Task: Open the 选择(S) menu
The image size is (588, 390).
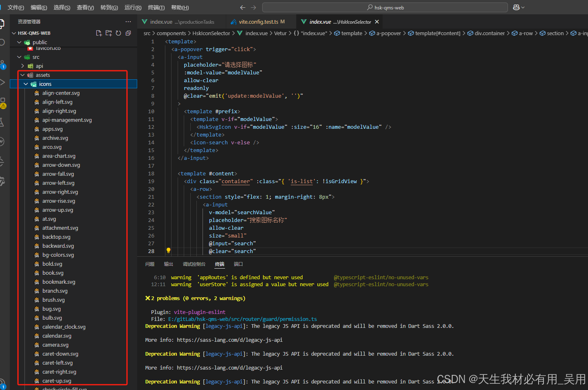Action: click(x=62, y=7)
